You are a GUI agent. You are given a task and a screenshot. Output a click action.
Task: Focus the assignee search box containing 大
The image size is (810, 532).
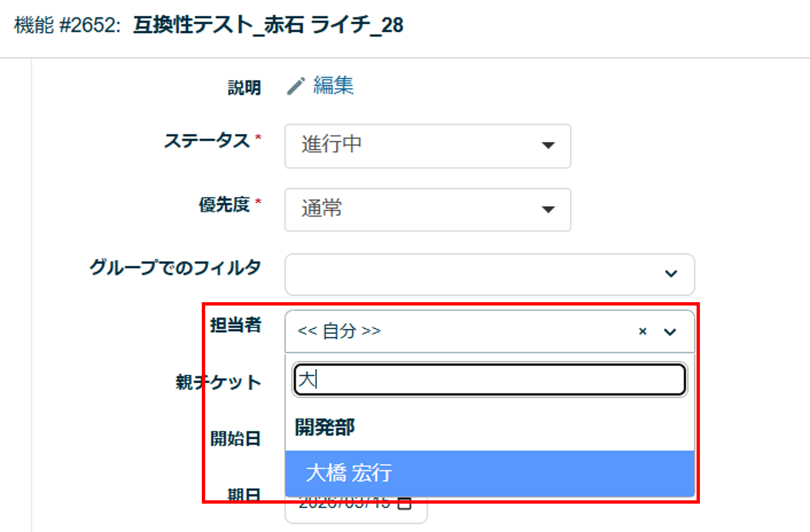489,380
